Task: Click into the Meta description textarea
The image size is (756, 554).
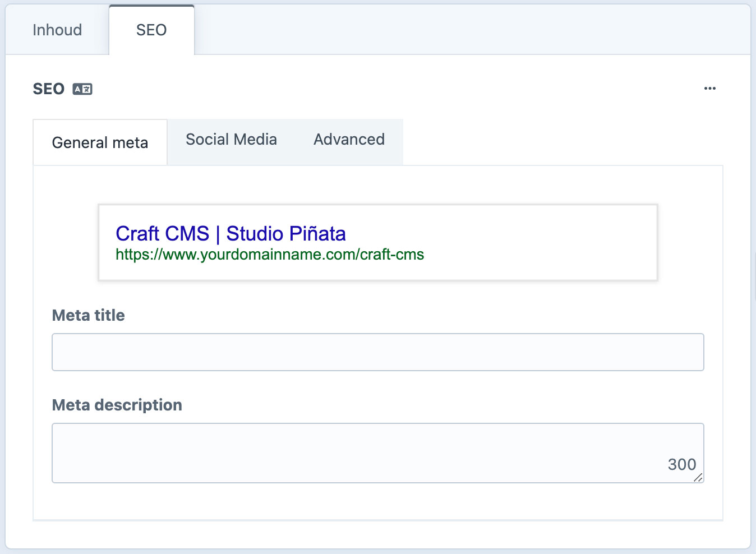Action: click(x=377, y=453)
